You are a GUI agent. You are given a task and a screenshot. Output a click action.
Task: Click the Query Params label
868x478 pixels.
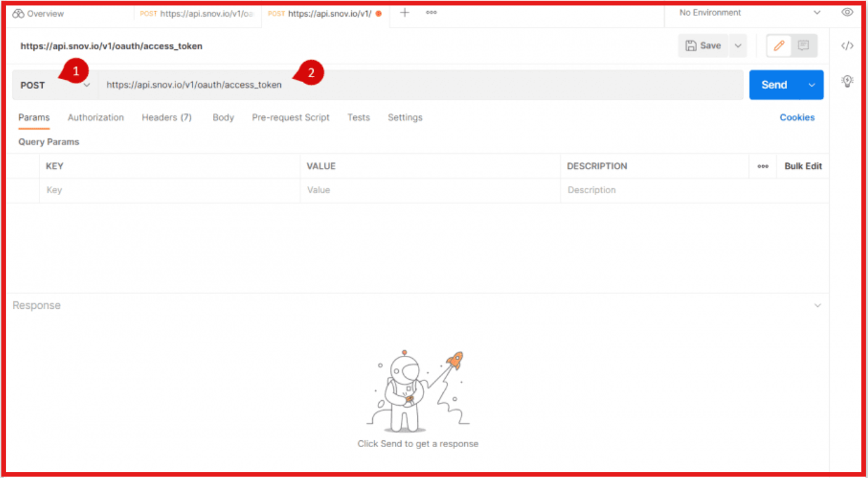[x=49, y=142]
